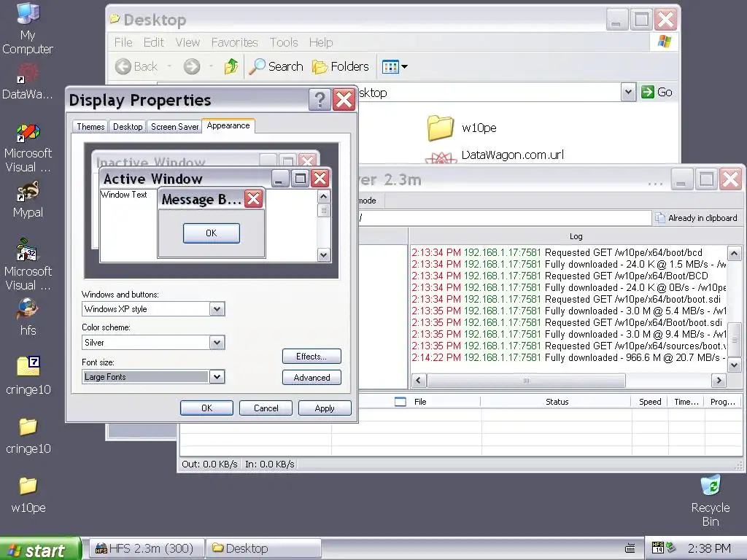Open the Recycle Bin icon
Viewport: 747px width, 560px height.
(x=711, y=500)
